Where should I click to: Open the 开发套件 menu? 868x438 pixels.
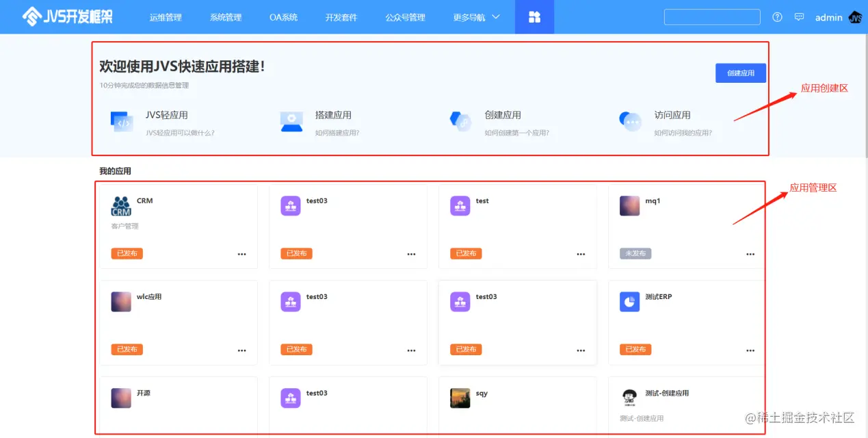point(341,17)
